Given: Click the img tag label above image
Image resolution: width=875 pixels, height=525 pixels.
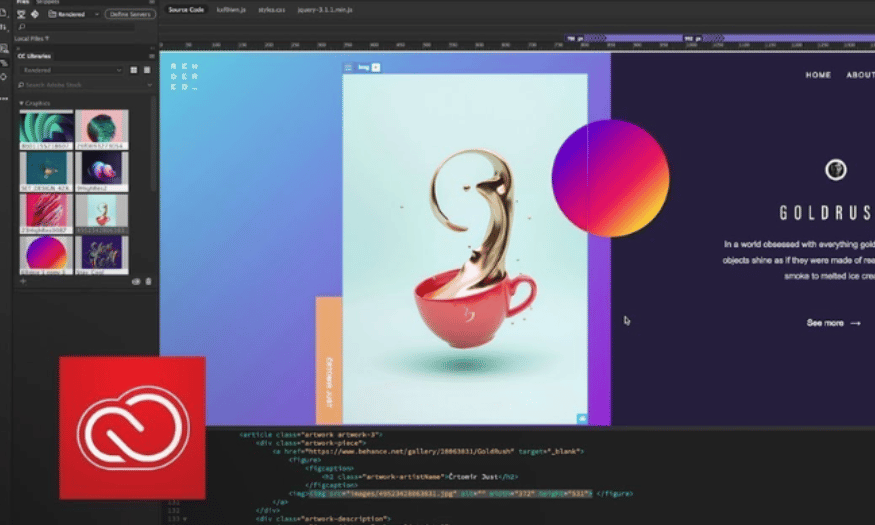Looking at the screenshot, I should [363, 68].
